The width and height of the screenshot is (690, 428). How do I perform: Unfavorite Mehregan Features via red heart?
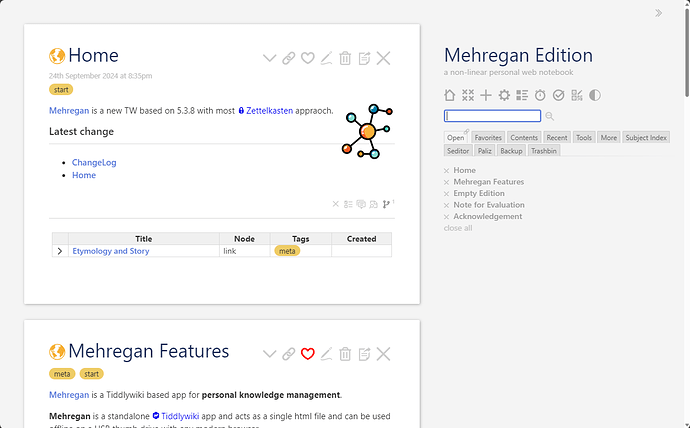308,354
